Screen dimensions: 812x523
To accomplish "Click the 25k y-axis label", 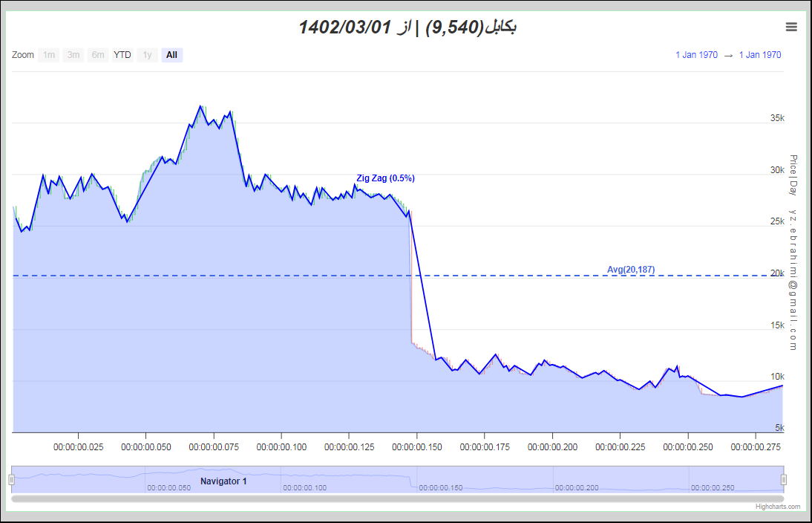I will (777, 221).
